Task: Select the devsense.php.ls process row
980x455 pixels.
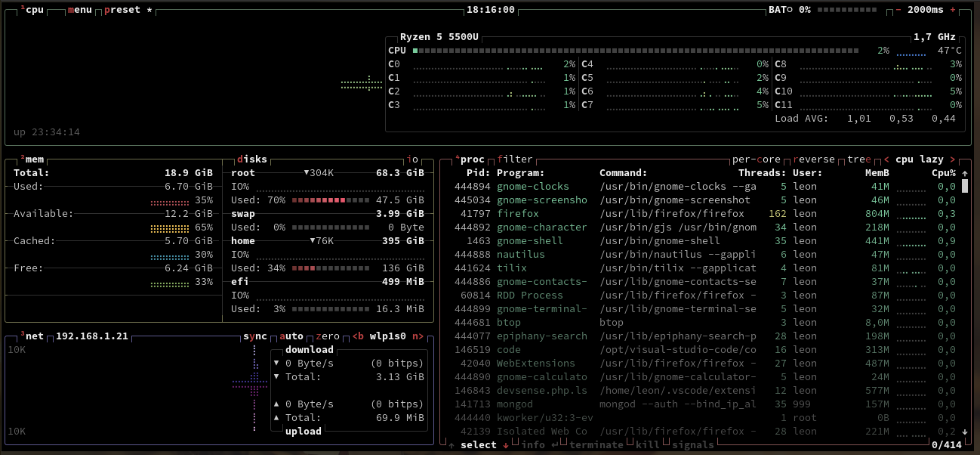Action: (706, 391)
